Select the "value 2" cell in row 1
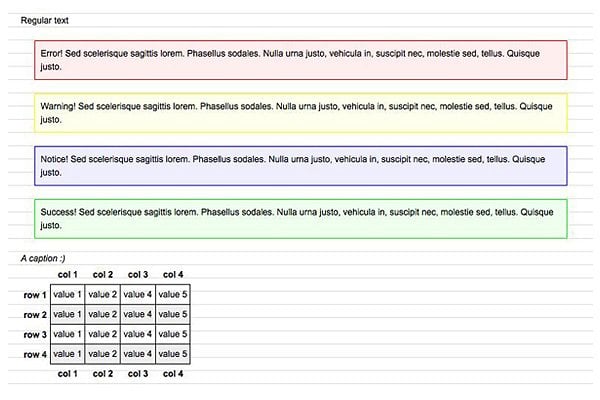 [x=103, y=295]
